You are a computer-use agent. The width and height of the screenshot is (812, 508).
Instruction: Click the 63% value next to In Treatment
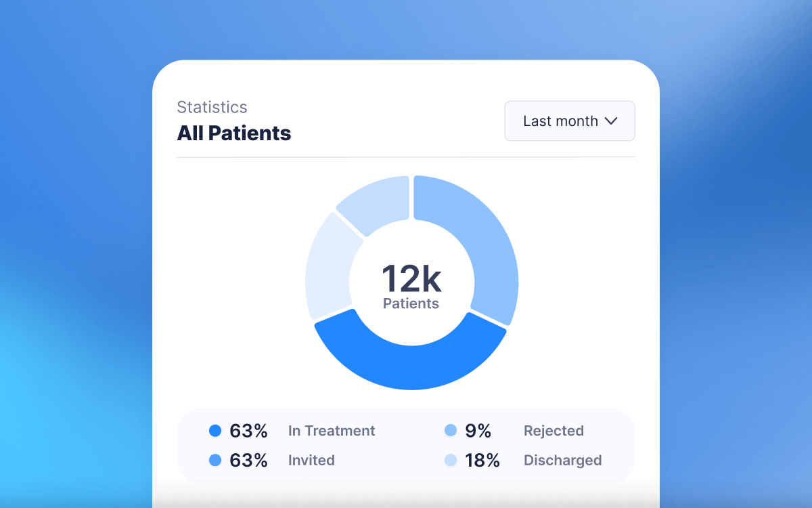248,431
